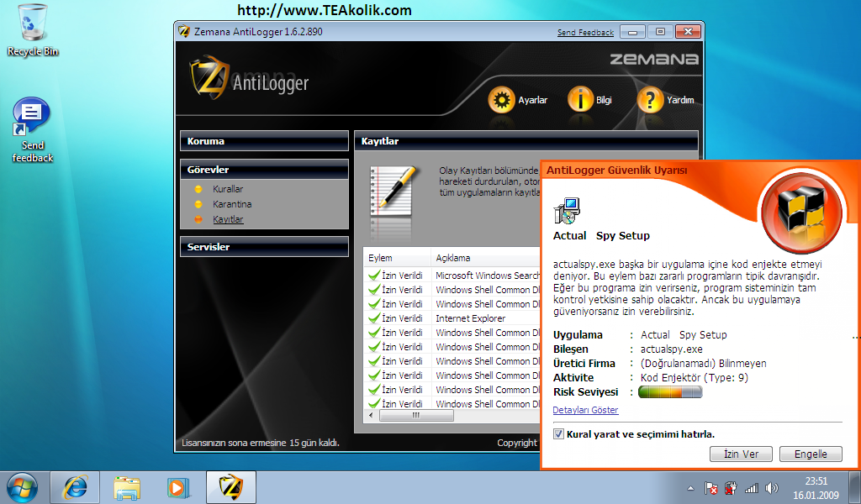Click the green checkmark on the Internet Explorer row

coord(374,318)
